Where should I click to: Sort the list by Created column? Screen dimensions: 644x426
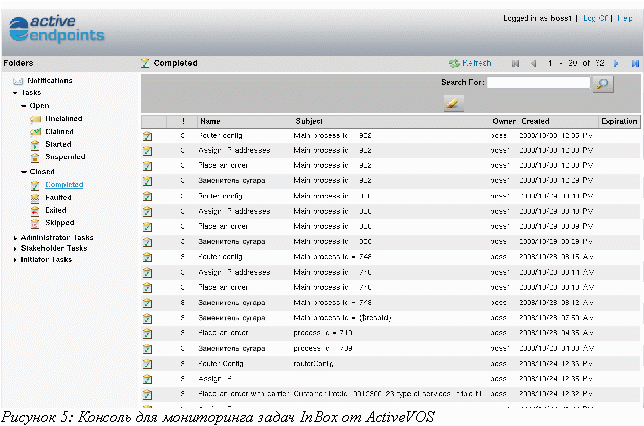click(535, 121)
